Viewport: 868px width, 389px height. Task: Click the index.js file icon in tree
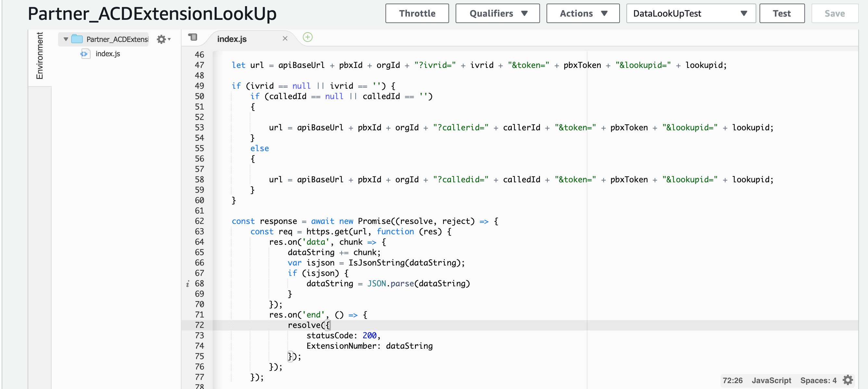[85, 54]
